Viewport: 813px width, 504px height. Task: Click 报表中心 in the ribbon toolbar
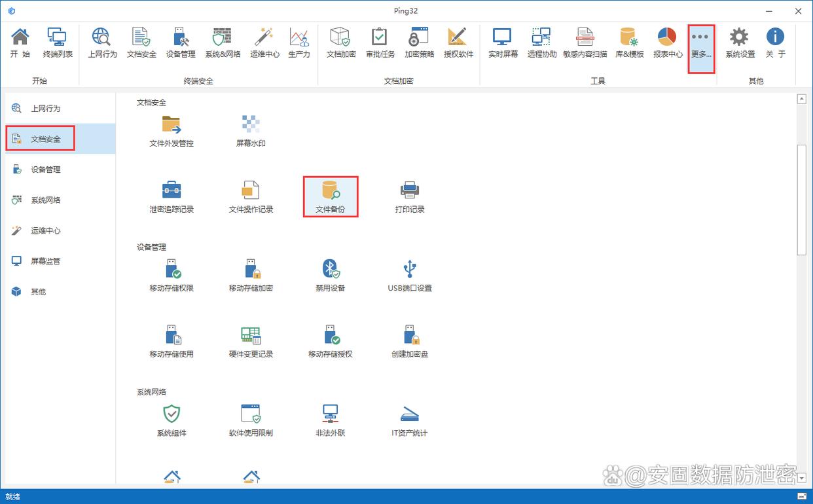pyautogui.click(x=667, y=44)
